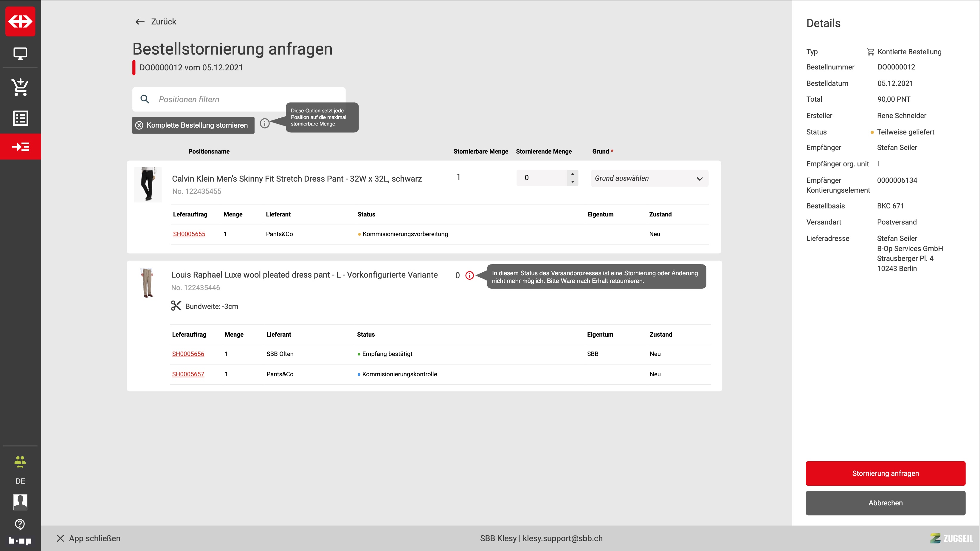Open the add-to-cart sidebar icon

(20, 87)
